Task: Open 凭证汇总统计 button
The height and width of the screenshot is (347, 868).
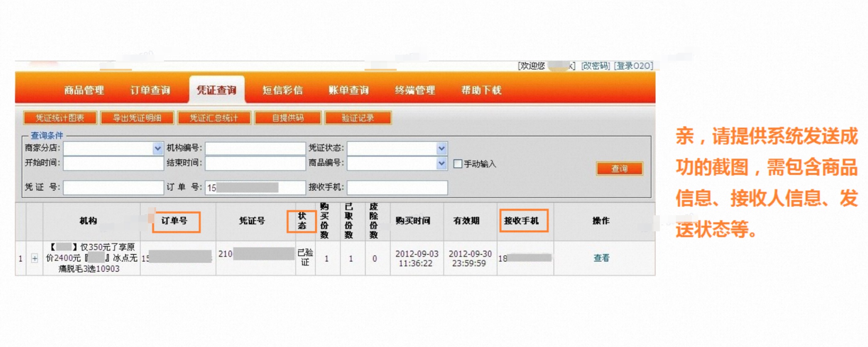Action: (x=214, y=118)
